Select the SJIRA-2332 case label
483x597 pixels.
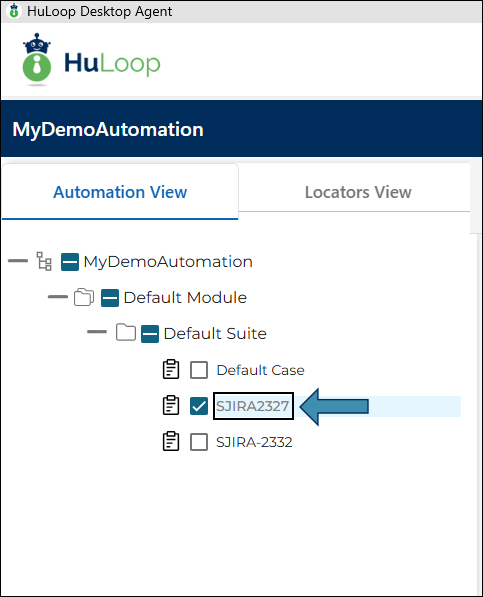254,442
